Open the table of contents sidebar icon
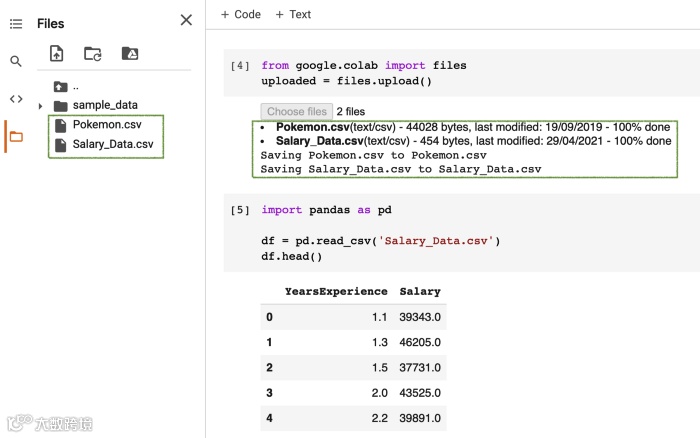Viewport: 700px width, 438px height. 15,23
